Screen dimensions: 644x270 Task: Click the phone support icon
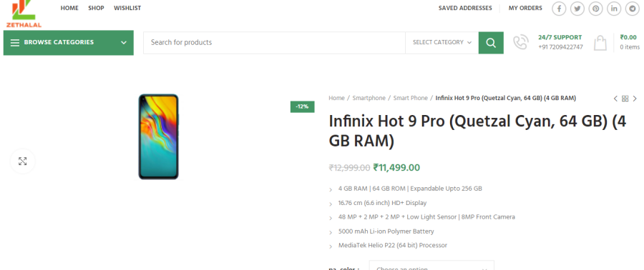(x=521, y=43)
